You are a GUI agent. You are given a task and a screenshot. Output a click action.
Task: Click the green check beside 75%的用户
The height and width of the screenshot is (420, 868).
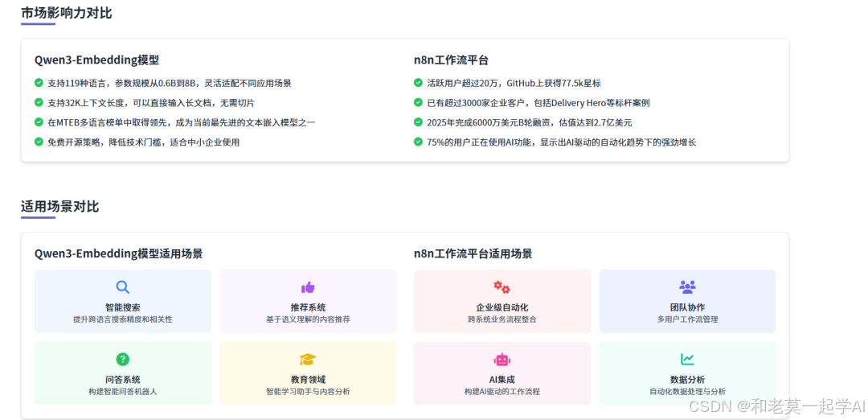(418, 142)
